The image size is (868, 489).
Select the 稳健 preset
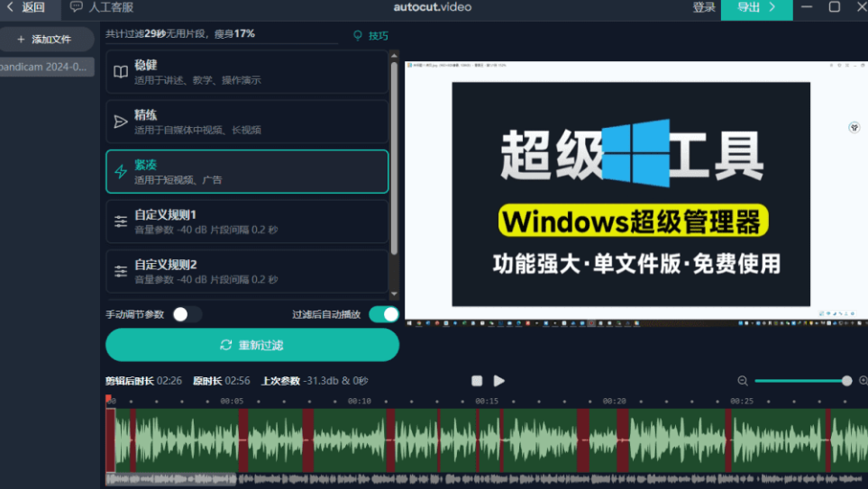click(x=247, y=72)
